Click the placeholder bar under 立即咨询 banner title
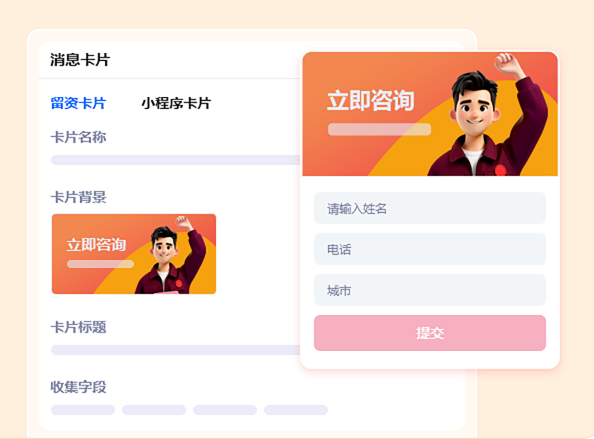 (379, 129)
